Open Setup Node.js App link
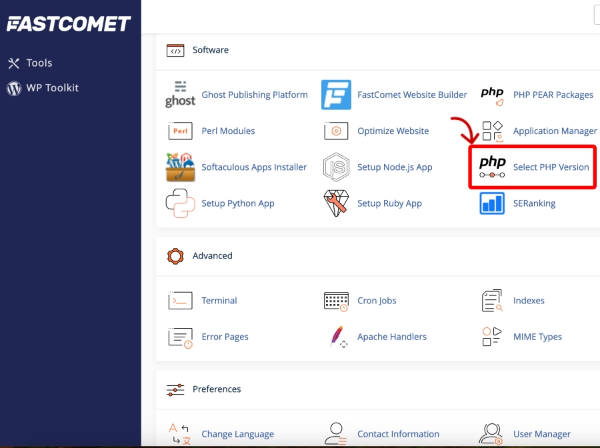This screenshot has height=448, width=600. point(395,167)
